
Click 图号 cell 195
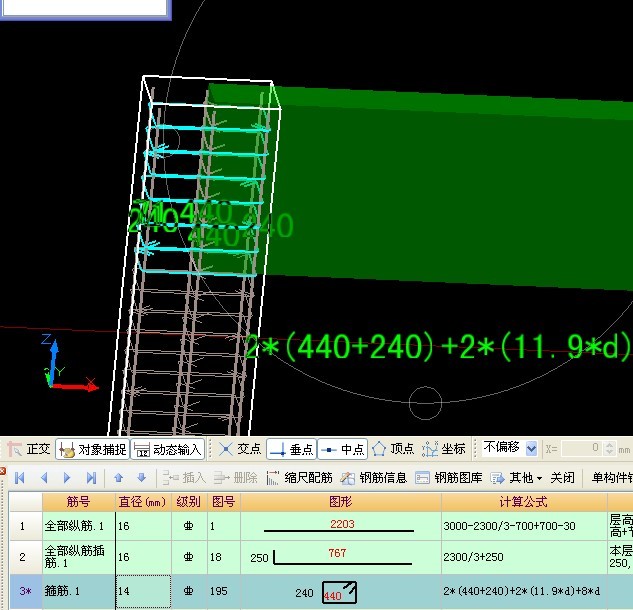click(x=224, y=591)
